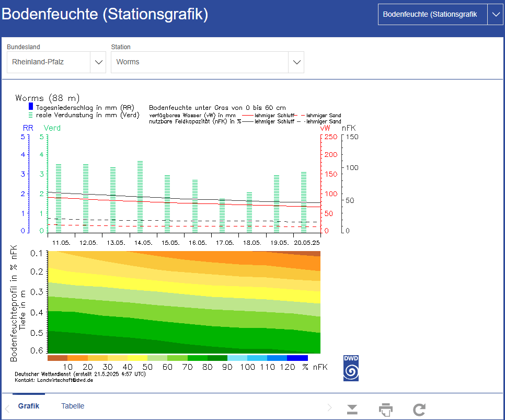Select the Grafik tab
Viewport: 505px width, 420px height.
29,406
